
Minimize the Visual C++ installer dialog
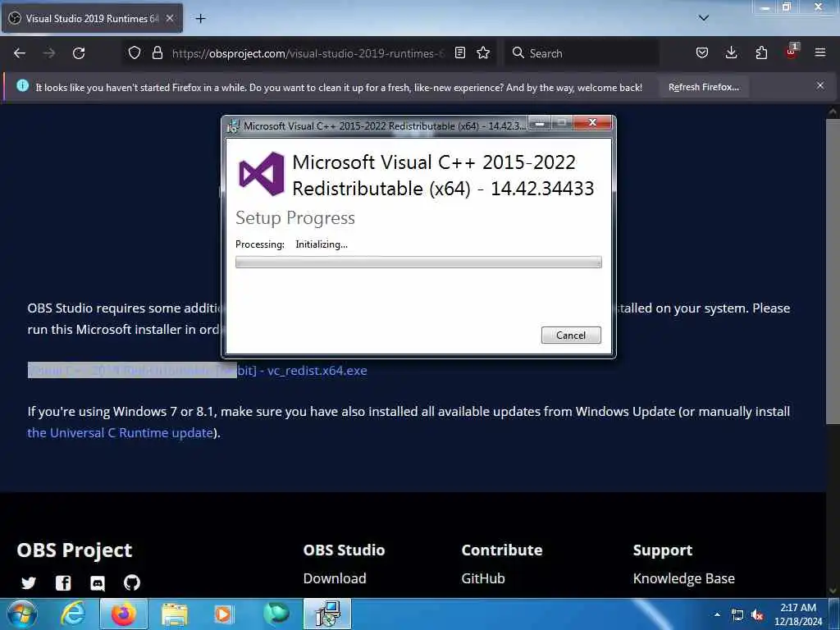pyautogui.click(x=540, y=123)
